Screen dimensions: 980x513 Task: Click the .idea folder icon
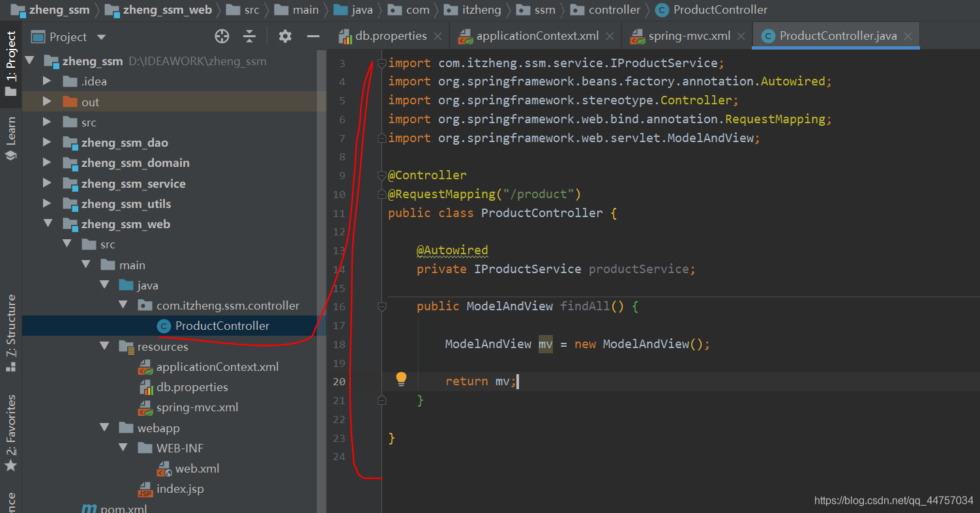(x=70, y=81)
